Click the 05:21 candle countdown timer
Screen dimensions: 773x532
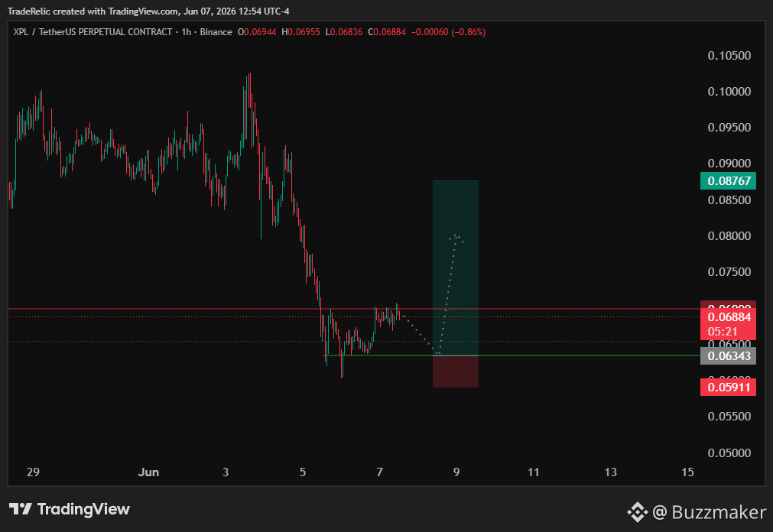point(723,332)
